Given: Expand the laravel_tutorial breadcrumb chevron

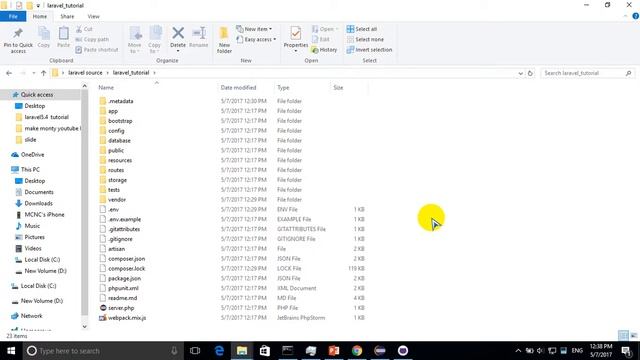Looking at the screenshot, I should (154, 73).
